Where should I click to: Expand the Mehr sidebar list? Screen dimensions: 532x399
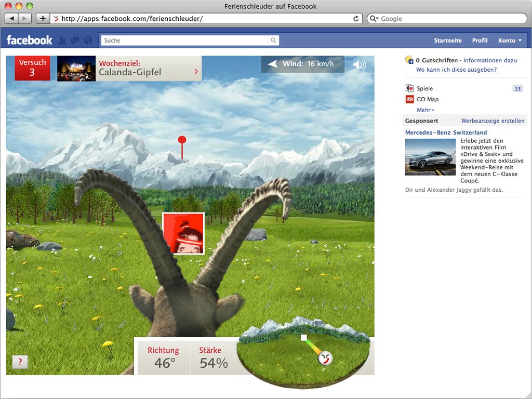click(x=425, y=110)
